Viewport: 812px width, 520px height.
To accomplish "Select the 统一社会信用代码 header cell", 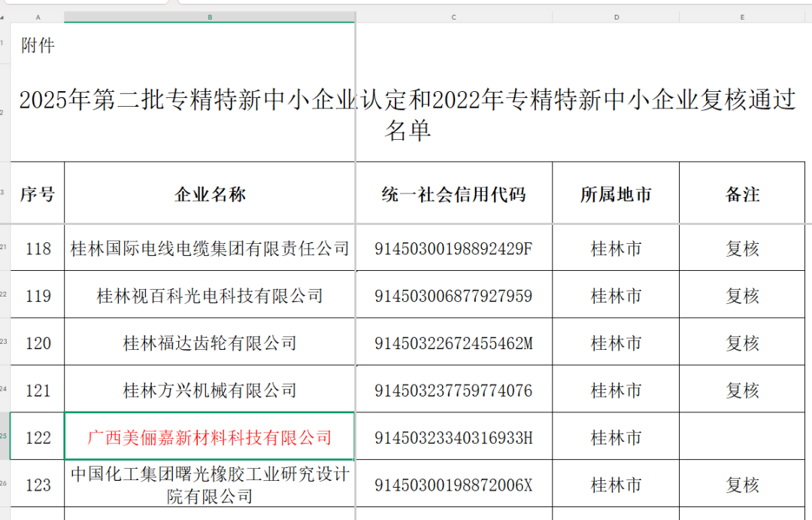I will point(453,193).
